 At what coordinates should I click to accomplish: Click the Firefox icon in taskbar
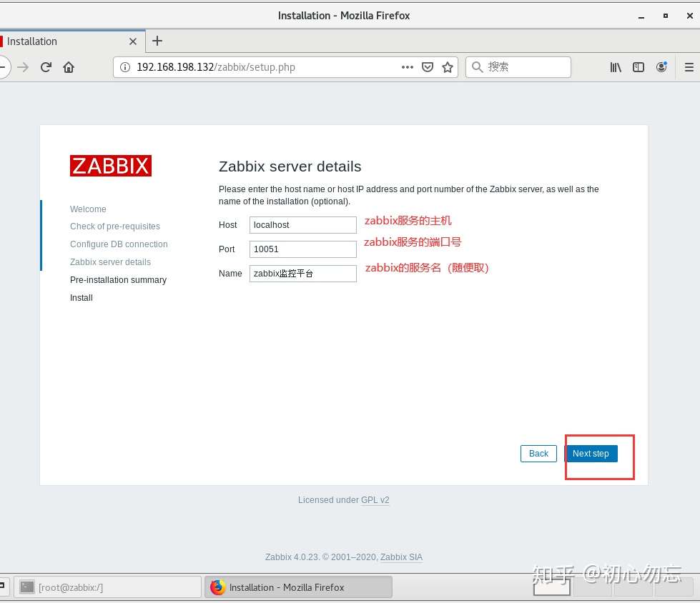coord(217,587)
